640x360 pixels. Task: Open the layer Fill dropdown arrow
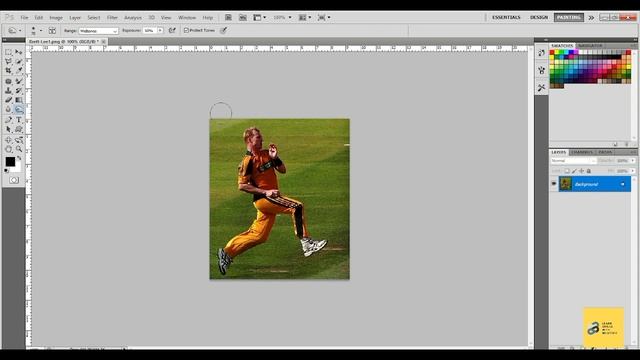tap(633, 171)
